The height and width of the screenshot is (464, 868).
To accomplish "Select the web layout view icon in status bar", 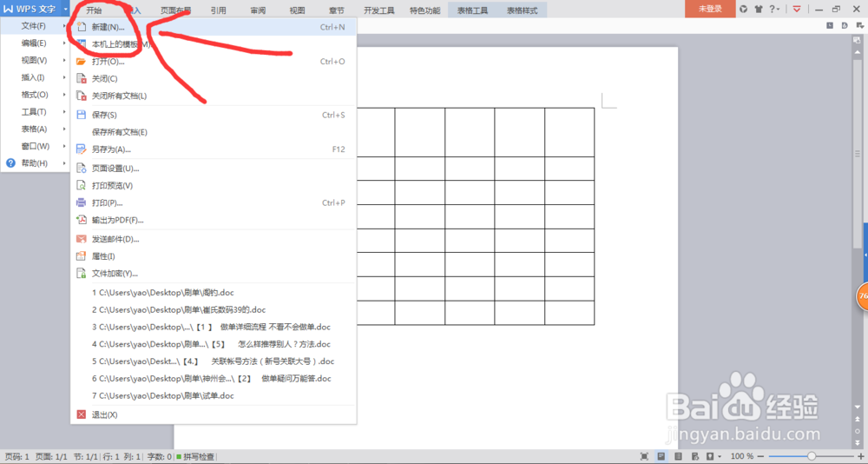I will pyautogui.click(x=694, y=456).
